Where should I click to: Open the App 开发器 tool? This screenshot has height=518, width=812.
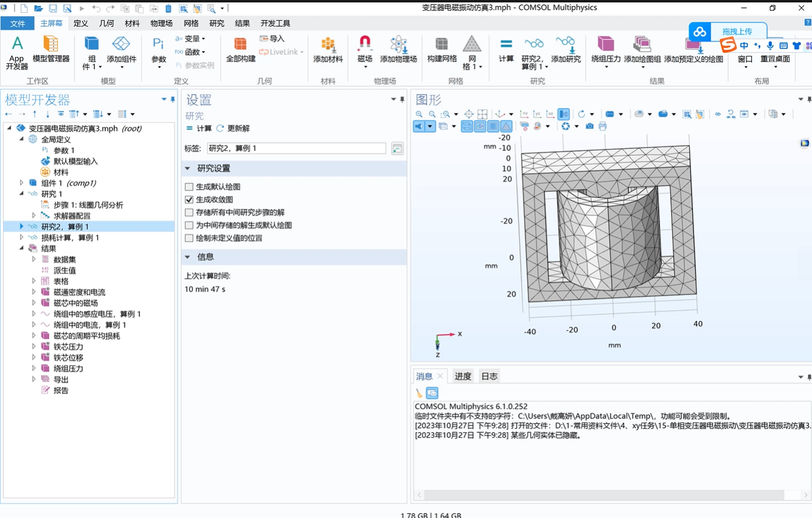pos(17,53)
